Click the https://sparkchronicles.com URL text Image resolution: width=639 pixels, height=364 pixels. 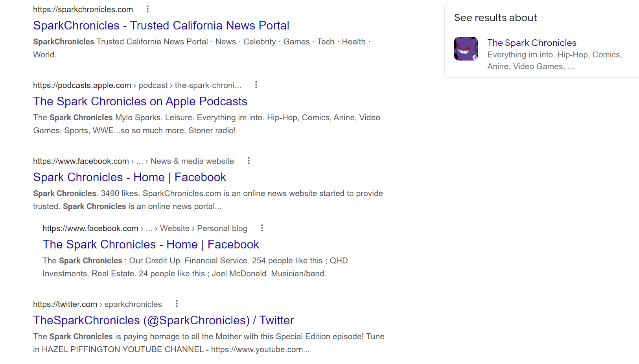[83, 9]
